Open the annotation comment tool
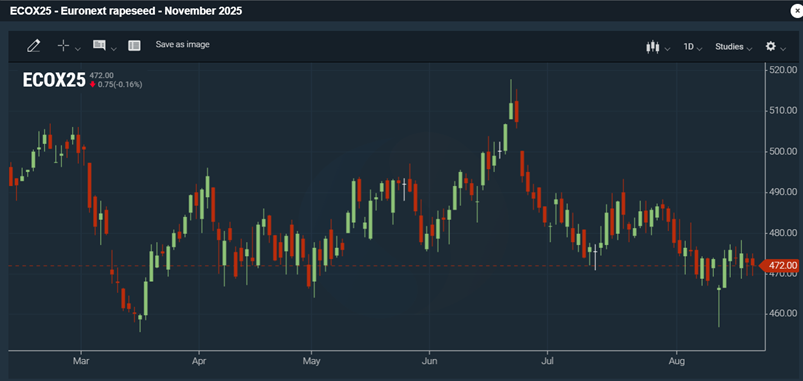Image resolution: width=803 pixels, height=381 pixels. click(99, 45)
